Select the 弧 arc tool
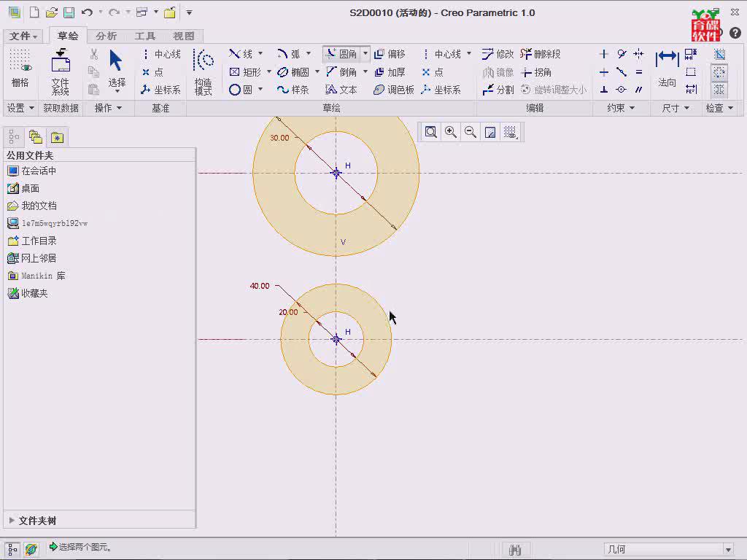 pyautogui.click(x=289, y=54)
